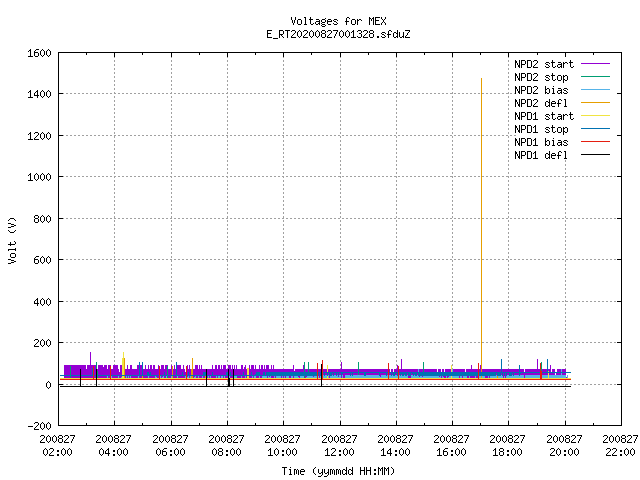This screenshot has width=640, height=480.
Task: Click the y-axis value 1600
Action: click(39, 53)
